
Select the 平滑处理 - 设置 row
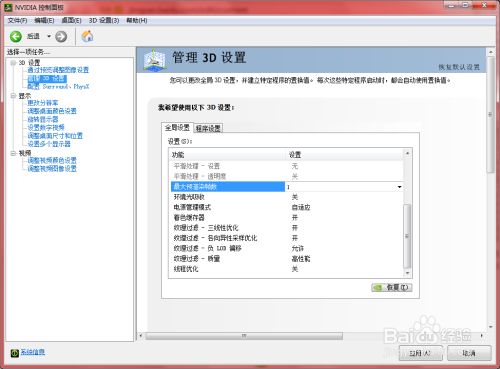coord(287,166)
